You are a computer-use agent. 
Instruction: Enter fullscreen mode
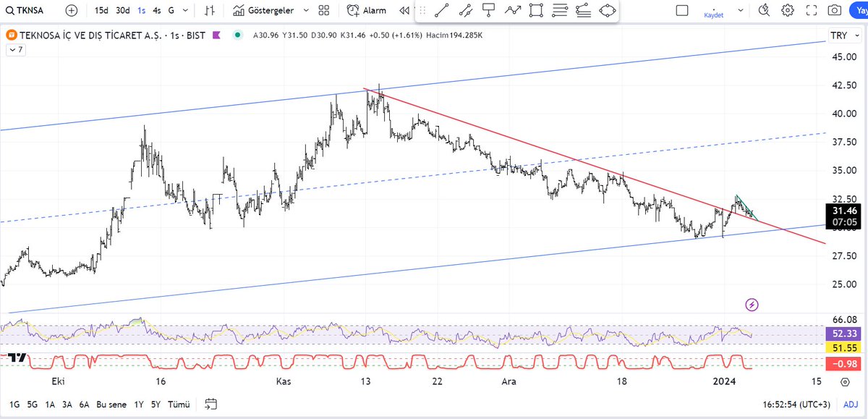tap(812, 11)
